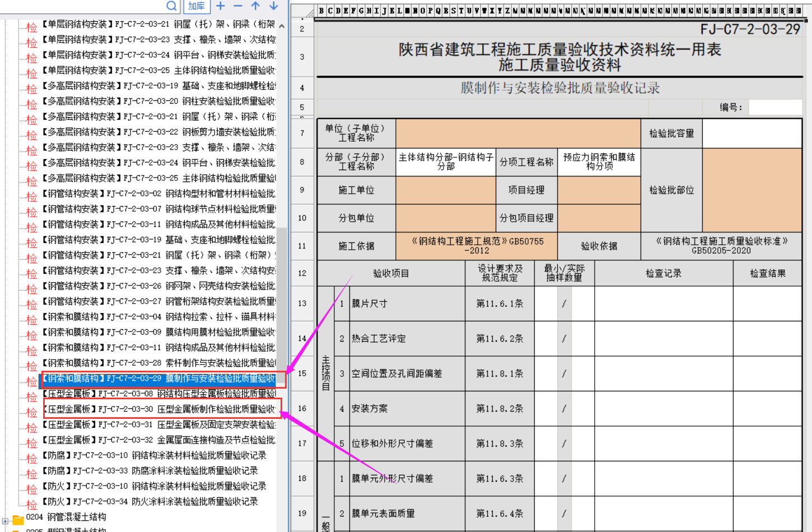
Task: Open 【压型金属板】FJ-C7-2-03-31 固定支架安装 item
Action: tap(158, 424)
